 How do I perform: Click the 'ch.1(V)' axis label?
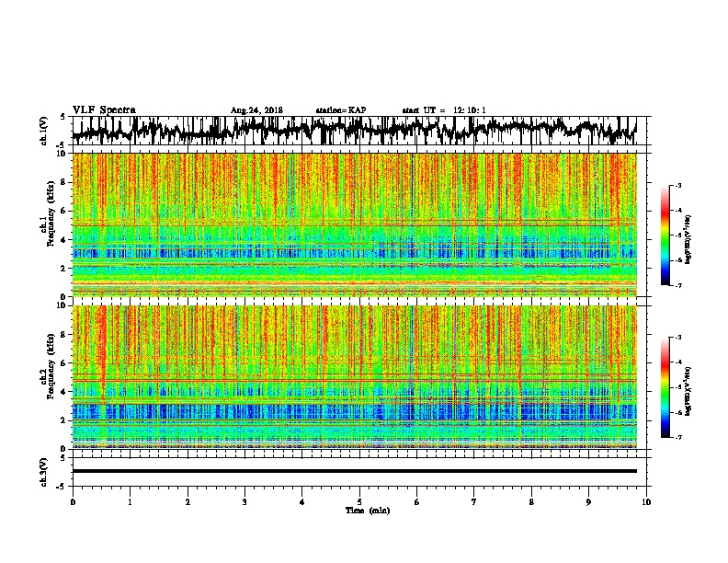click(44, 131)
